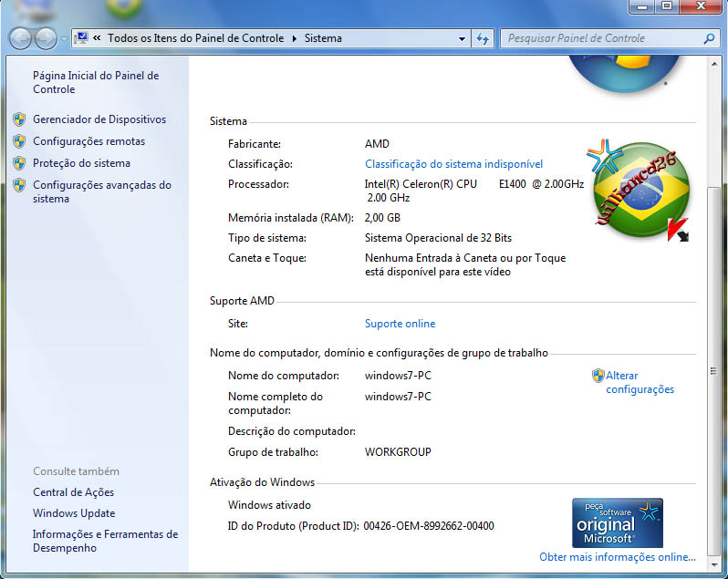
Task: Open the recent pages dropdown arrow
Action: click(x=64, y=39)
